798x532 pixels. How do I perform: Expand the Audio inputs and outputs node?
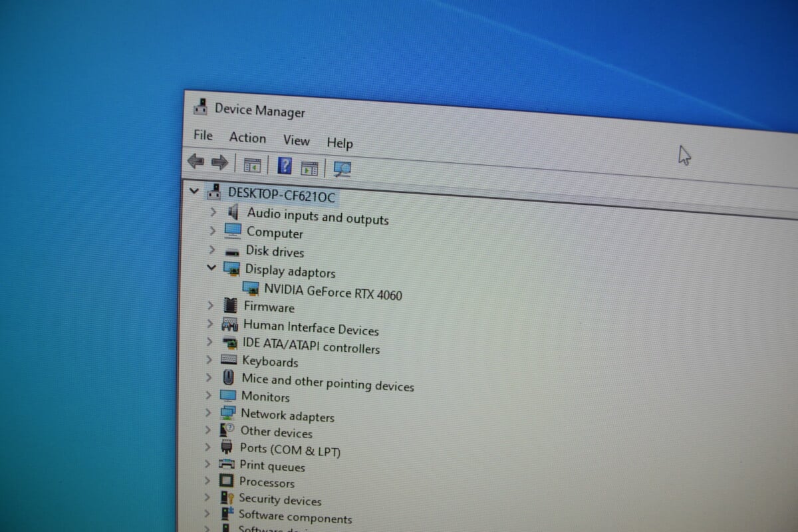click(x=213, y=211)
